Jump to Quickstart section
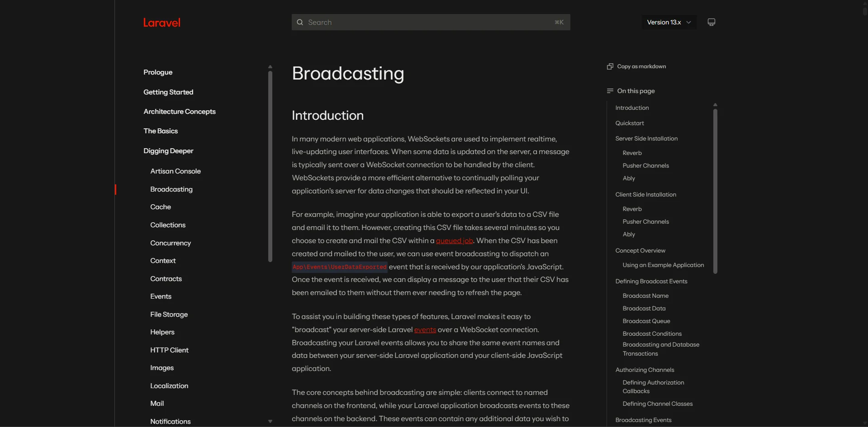 click(x=630, y=123)
